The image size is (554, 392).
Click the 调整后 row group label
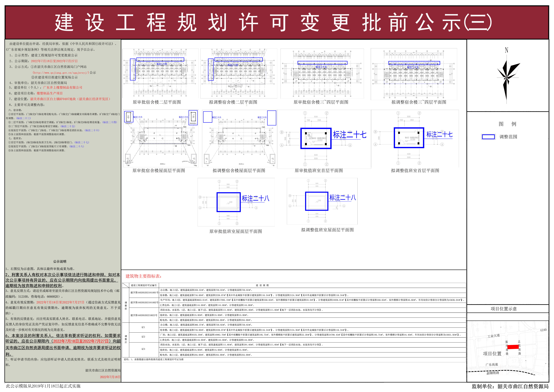(126, 339)
